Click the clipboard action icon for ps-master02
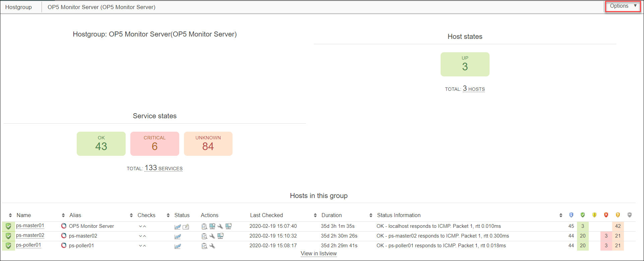This screenshot has height=261, width=644. pos(204,236)
